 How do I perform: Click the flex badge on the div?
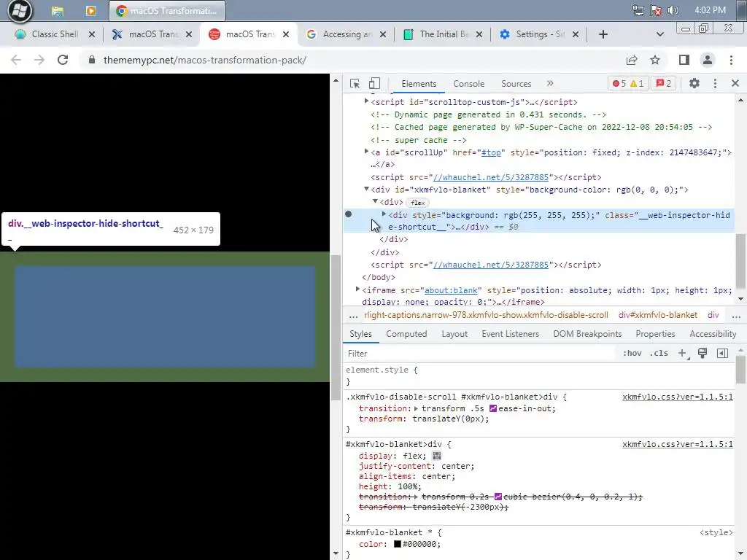(417, 203)
